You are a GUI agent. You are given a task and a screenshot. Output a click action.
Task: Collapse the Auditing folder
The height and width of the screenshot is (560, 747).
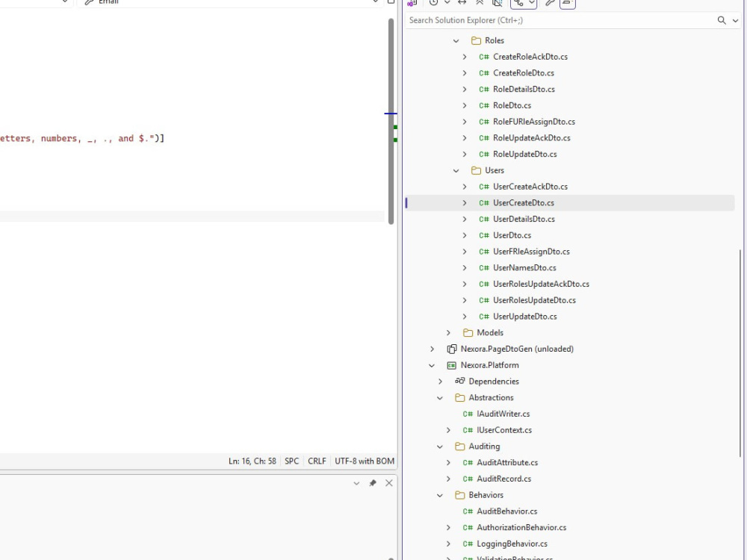pyautogui.click(x=440, y=447)
